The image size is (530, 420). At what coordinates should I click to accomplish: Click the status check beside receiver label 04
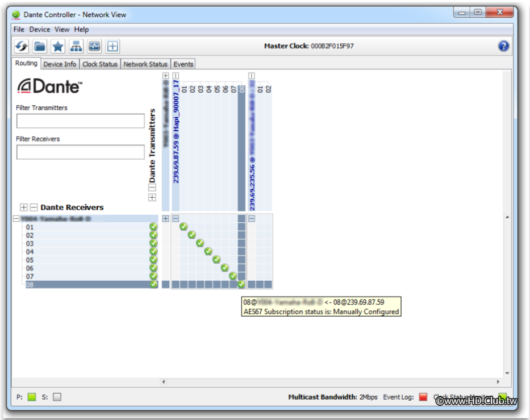point(154,251)
